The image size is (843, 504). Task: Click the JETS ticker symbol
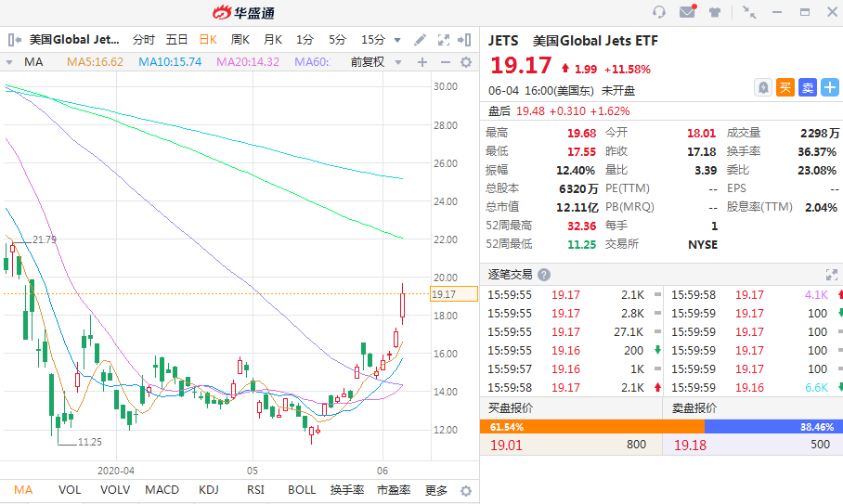coord(503,41)
